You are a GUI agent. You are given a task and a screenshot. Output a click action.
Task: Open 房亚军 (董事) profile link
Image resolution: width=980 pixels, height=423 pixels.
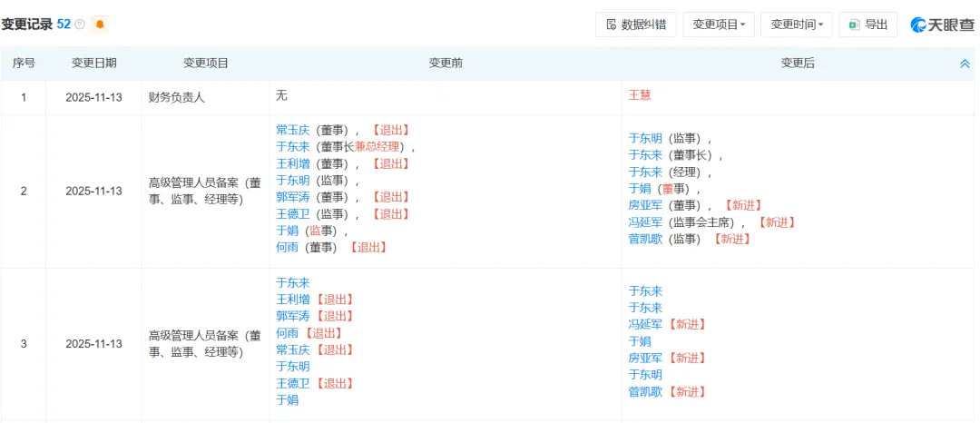[645, 205]
